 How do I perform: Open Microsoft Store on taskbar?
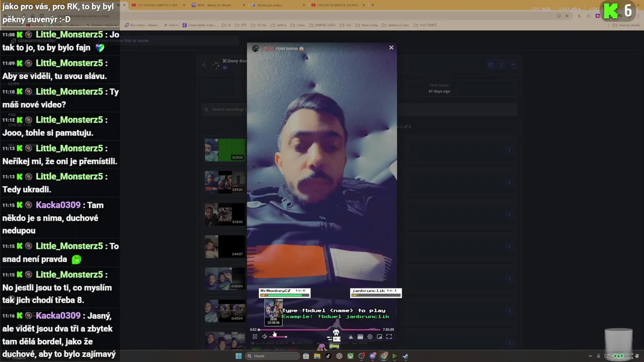point(306,356)
